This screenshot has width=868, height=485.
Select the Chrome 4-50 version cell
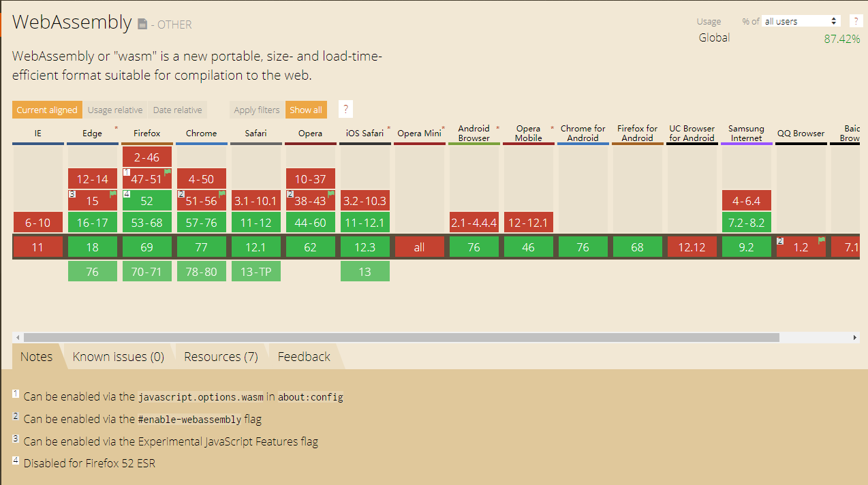[202, 179]
